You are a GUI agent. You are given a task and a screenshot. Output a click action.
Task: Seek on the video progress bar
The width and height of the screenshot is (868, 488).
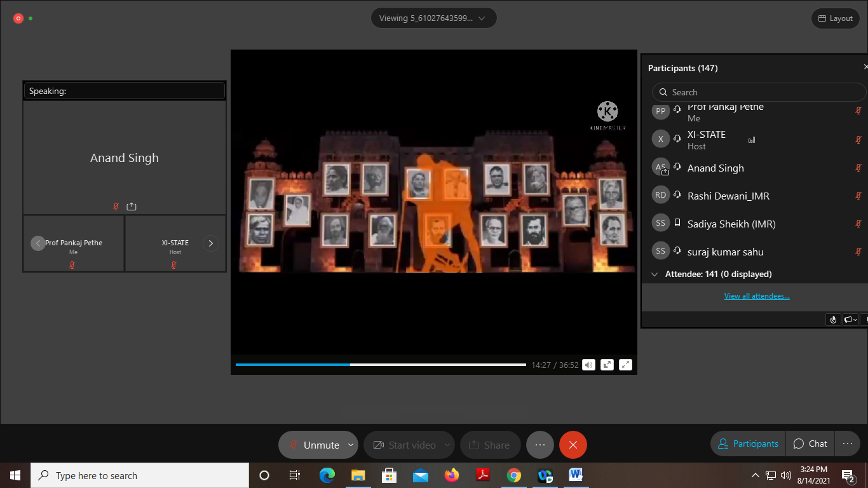click(x=381, y=365)
